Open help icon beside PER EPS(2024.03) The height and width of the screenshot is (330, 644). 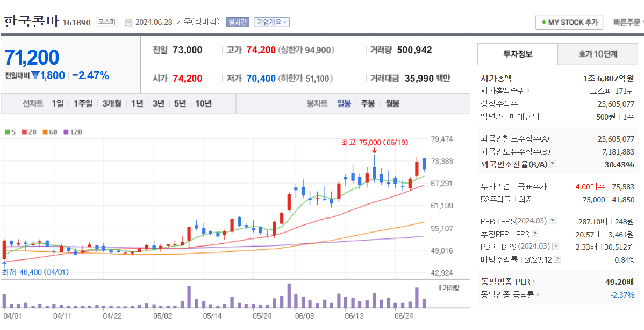pyautogui.click(x=553, y=221)
